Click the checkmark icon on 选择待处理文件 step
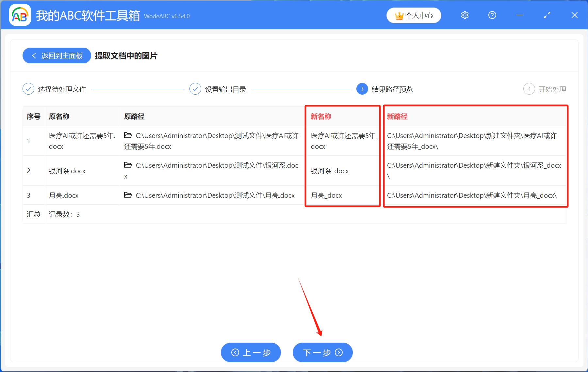Screen dimensions: 588x372 click(28, 89)
